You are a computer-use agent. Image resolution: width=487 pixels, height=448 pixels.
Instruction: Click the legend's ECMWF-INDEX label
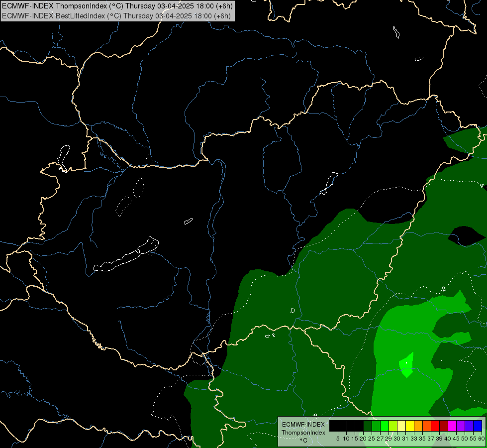pyautogui.click(x=303, y=425)
